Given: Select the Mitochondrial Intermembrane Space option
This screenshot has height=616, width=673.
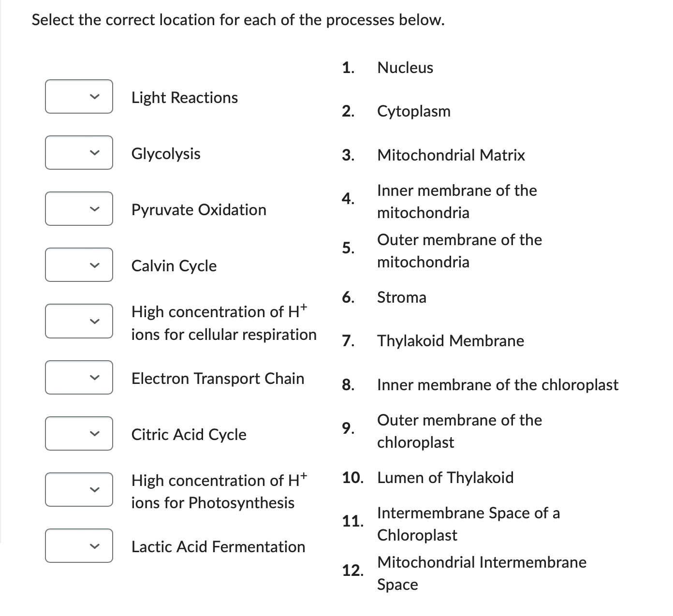Looking at the screenshot, I should [481, 573].
